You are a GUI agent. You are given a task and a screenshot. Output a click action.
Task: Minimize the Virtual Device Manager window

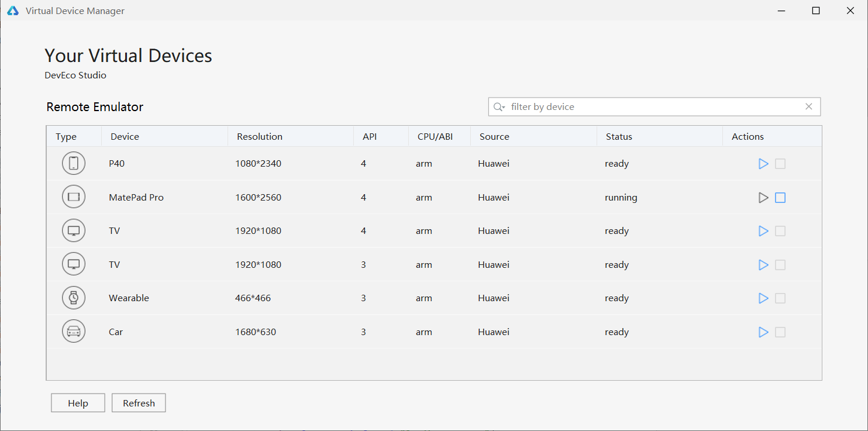[x=781, y=11]
